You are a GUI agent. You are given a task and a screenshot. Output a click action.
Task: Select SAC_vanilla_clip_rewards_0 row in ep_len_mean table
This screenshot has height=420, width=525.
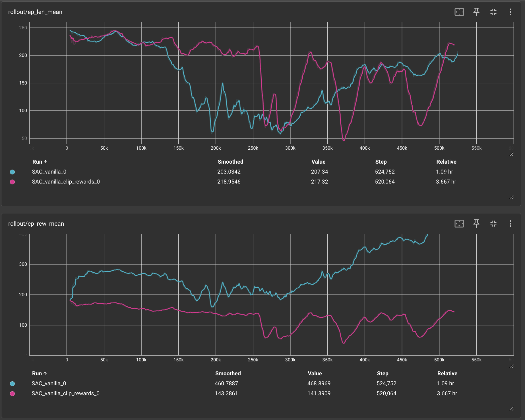pos(66,182)
